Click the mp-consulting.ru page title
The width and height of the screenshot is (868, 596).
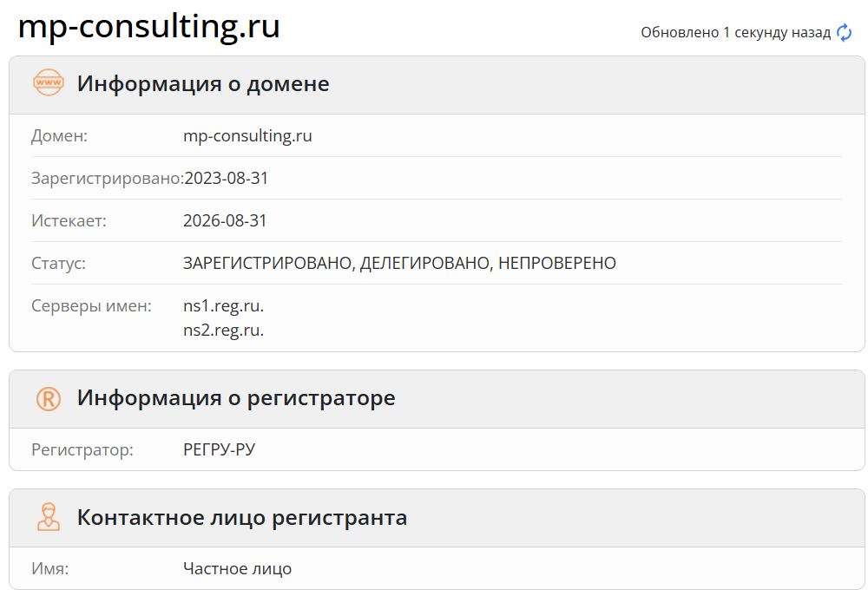tap(149, 26)
